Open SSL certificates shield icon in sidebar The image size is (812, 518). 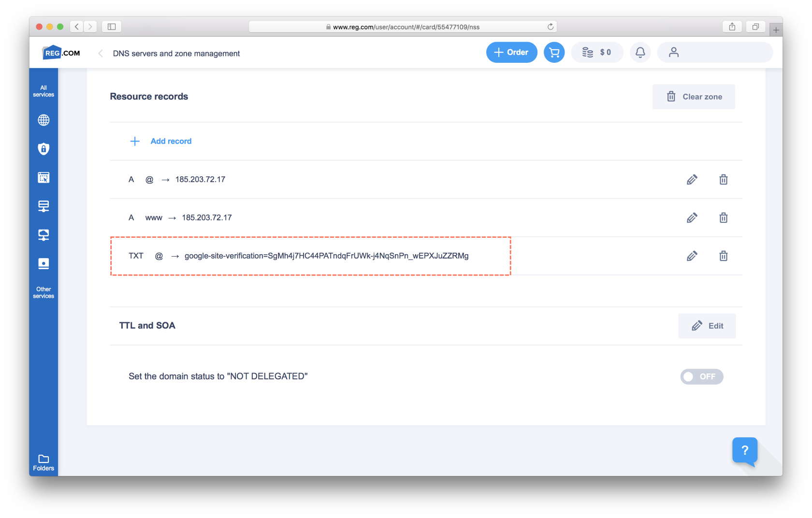pos(43,149)
